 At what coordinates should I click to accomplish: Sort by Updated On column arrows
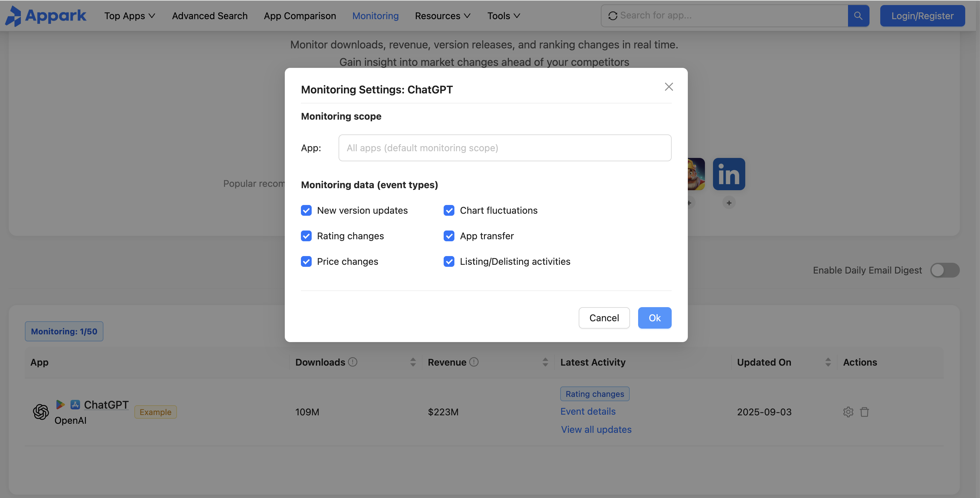(828, 362)
